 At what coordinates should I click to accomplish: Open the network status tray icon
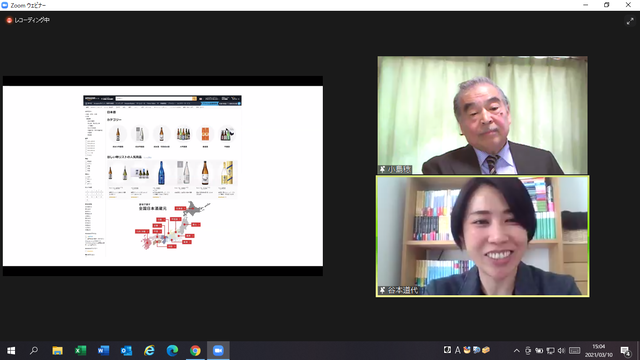click(550, 351)
